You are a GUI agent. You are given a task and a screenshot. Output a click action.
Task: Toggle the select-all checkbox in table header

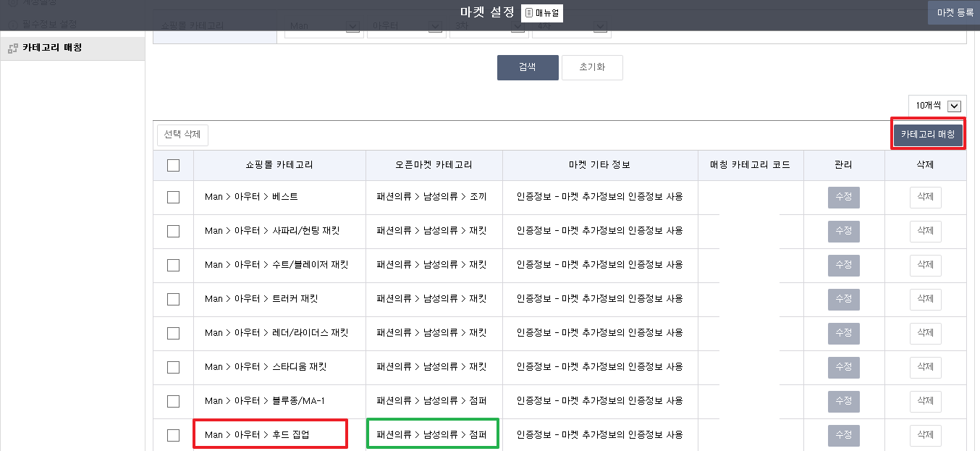click(x=173, y=165)
